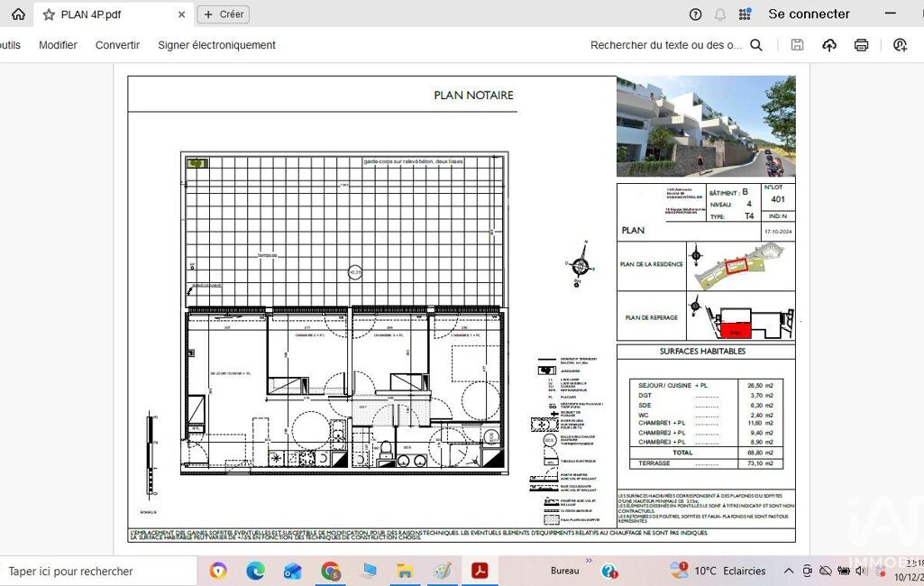The width and height of the screenshot is (924, 586).
Task: Expand hidden system tray icons chevron
Action: click(789, 571)
